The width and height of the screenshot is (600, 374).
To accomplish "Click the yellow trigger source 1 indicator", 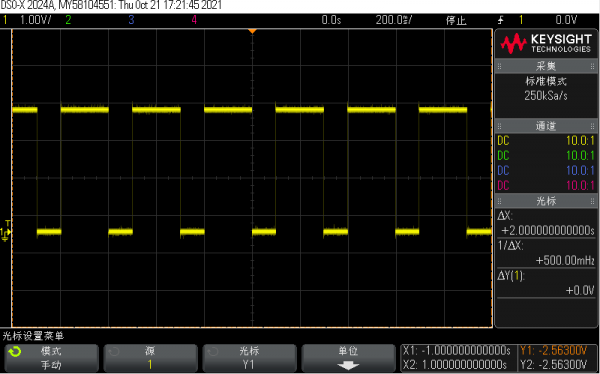I will pyautogui.click(x=521, y=20).
